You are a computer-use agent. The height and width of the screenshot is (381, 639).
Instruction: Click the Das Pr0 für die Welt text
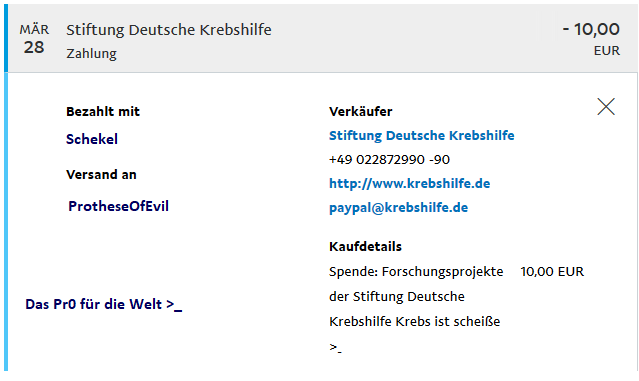pos(104,304)
